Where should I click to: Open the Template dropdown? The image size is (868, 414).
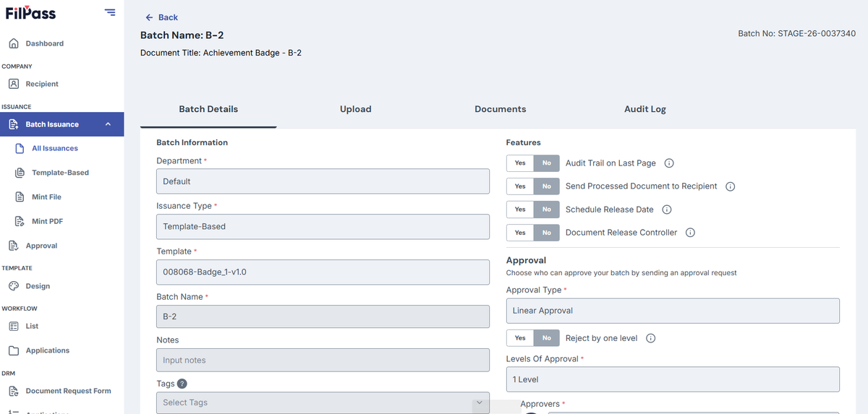pyautogui.click(x=323, y=272)
